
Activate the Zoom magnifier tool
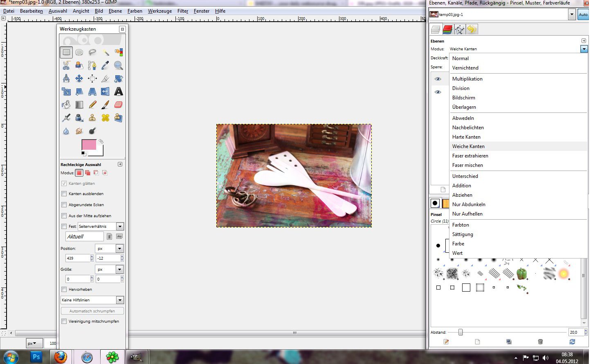119,65
